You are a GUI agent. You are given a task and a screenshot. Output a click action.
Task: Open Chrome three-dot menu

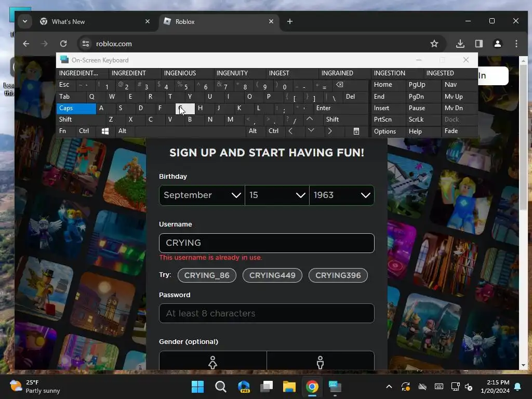516,44
